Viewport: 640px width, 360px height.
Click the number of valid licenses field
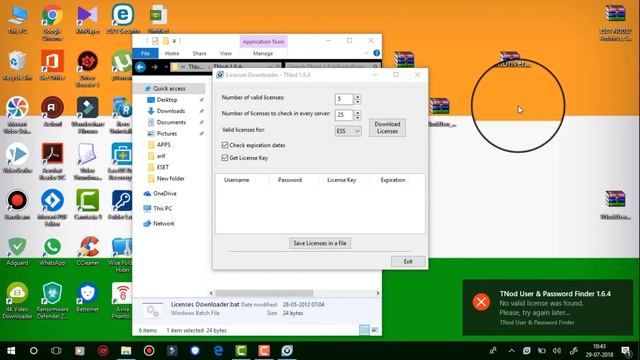[x=344, y=99]
